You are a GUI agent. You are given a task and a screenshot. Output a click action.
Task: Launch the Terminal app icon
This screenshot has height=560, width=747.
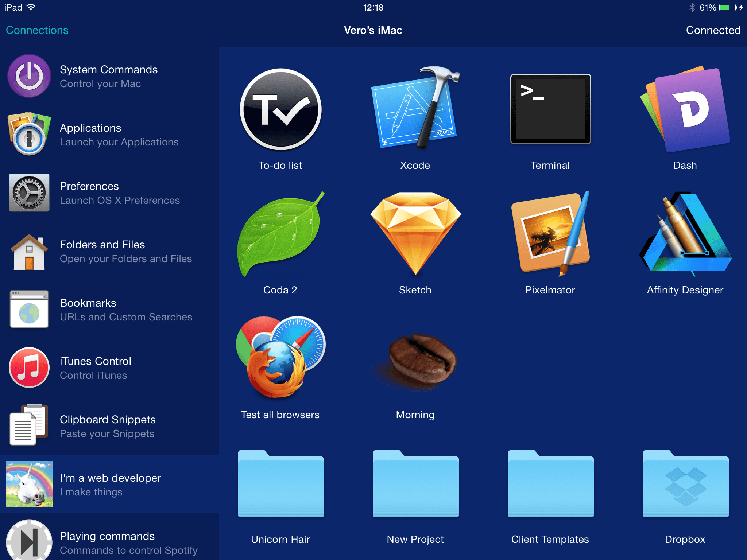[x=550, y=109]
